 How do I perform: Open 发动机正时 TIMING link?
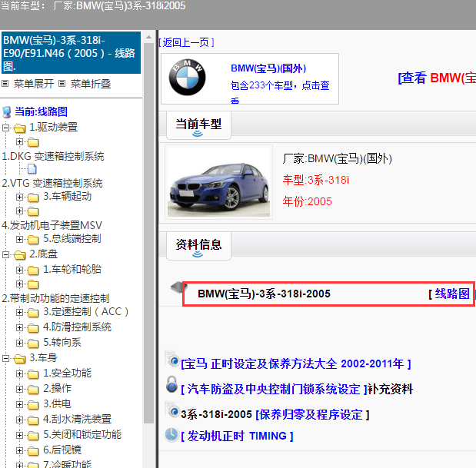(237, 436)
